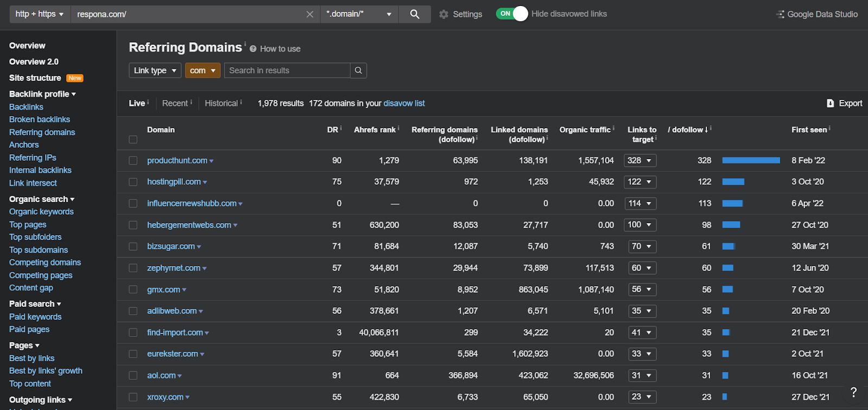Open the hebergementwebs.com domain link
868x410 pixels.
tap(189, 225)
